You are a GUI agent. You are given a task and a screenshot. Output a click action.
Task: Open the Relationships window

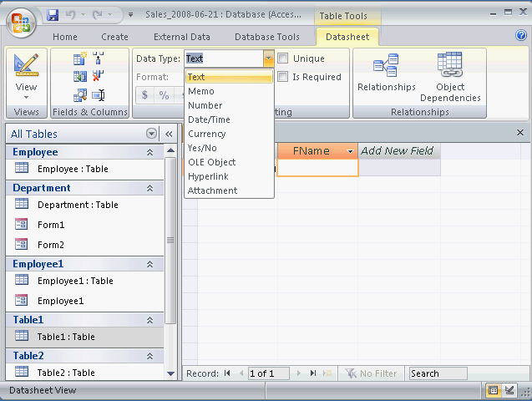click(386, 73)
